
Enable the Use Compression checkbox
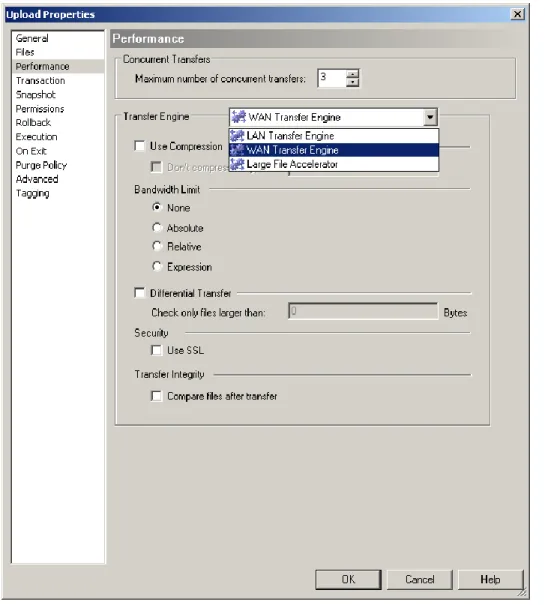[139, 146]
